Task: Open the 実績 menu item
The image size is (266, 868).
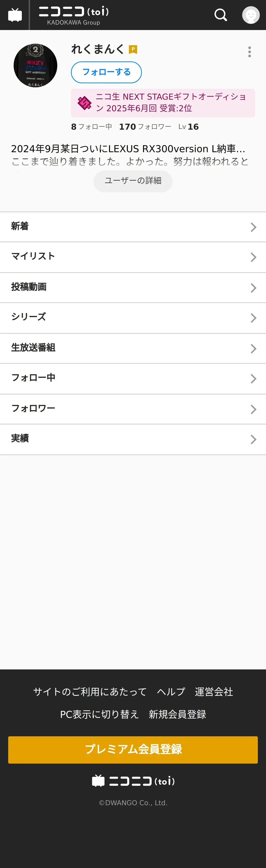Action: pyautogui.click(x=133, y=439)
